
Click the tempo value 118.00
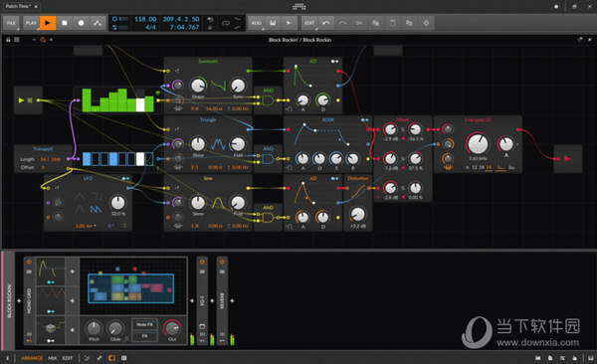145,19
